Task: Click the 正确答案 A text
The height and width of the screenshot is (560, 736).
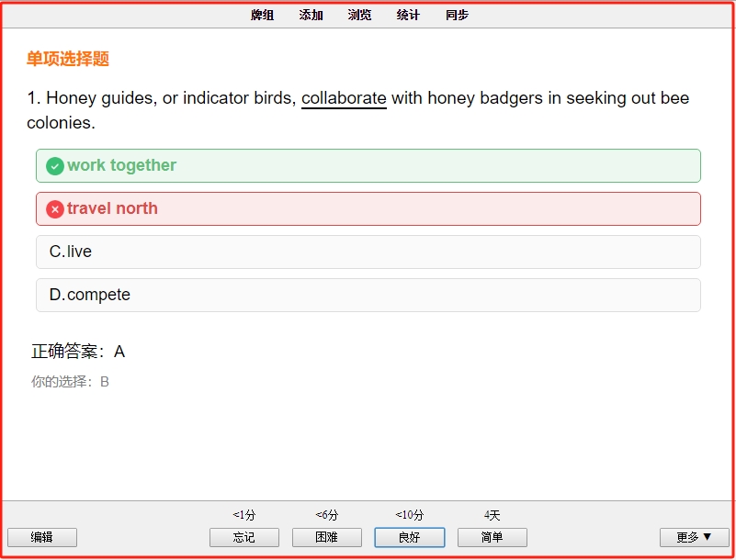Action: pyautogui.click(x=78, y=352)
